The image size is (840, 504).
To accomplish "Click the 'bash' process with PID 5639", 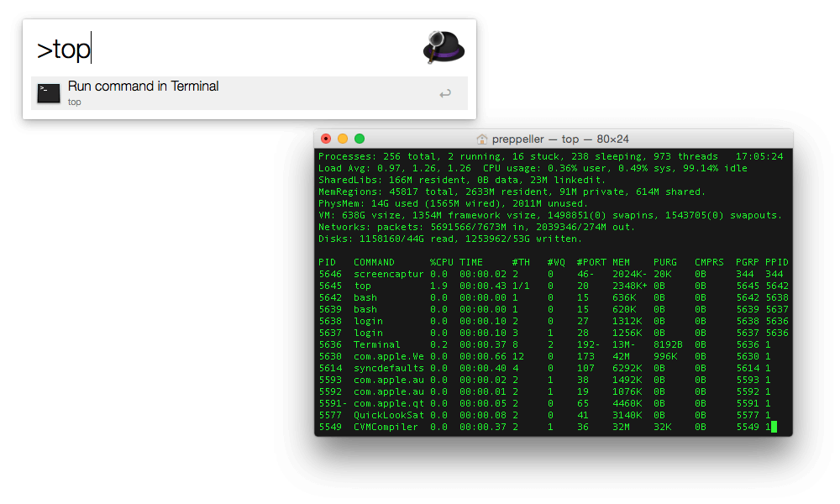I will tap(365, 310).
